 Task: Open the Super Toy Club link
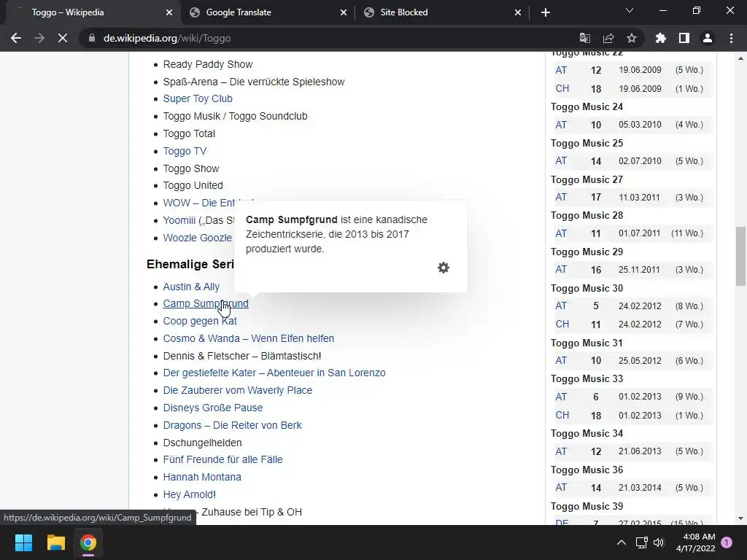pos(198,98)
